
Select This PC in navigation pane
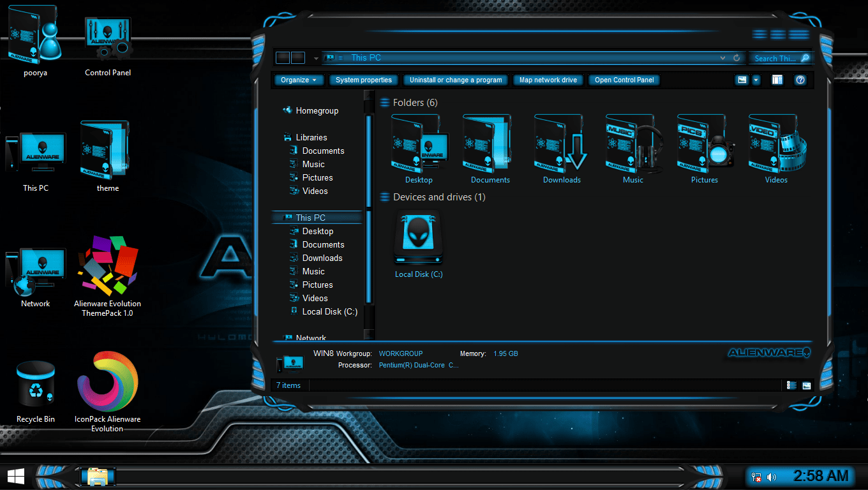point(317,218)
